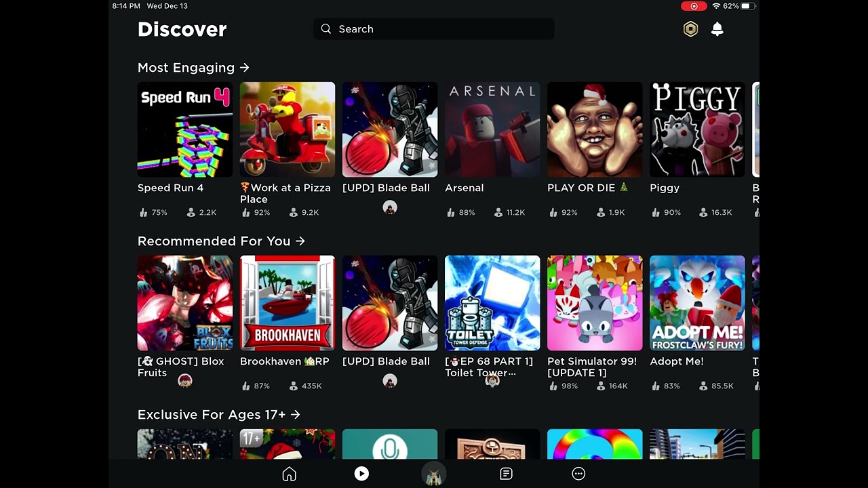Click the 98% rating under Pet Simulator 99
The width and height of the screenshot is (868, 488).
(570, 386)
